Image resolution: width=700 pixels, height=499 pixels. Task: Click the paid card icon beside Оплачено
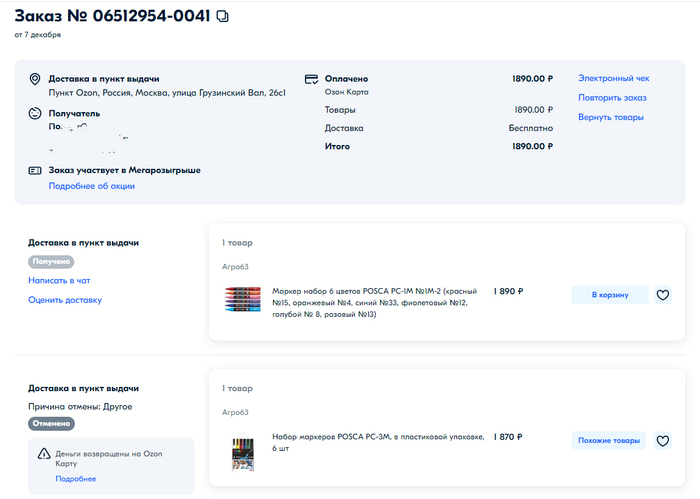pos(311,79)
